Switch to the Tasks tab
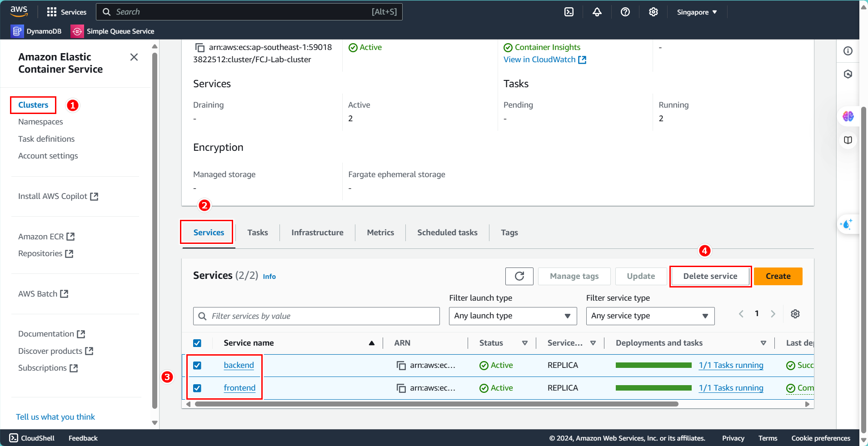868x446 pixels. [258, 233]
